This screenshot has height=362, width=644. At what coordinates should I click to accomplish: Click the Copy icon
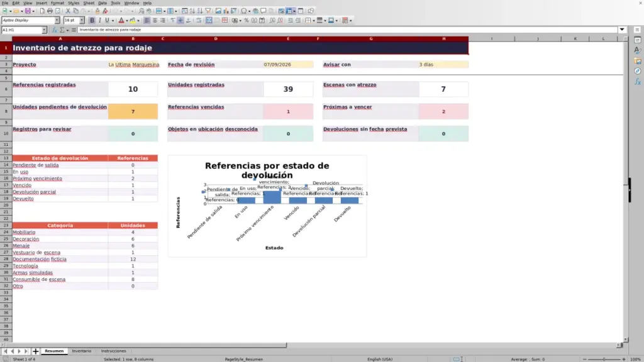(x=75, y=11)
